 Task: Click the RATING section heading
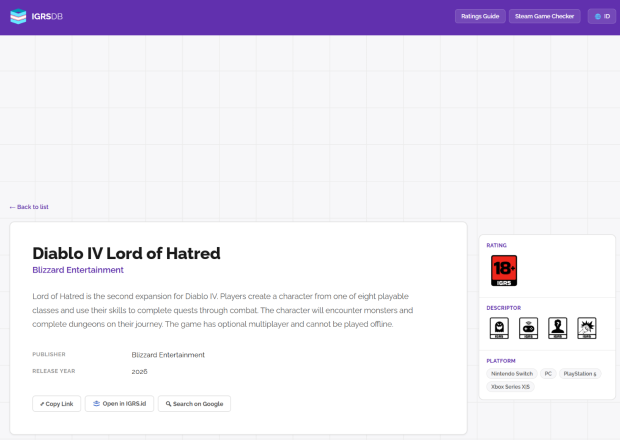click(x=496, y=245)
